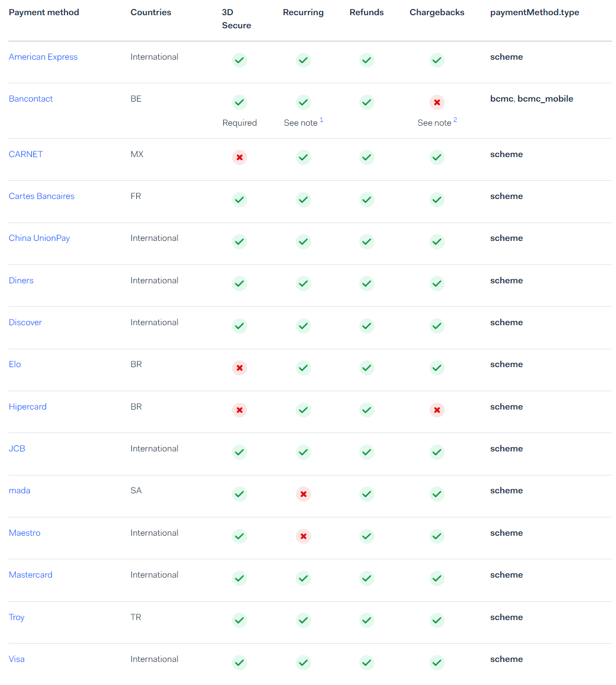The height and width of the screenshot is (685, 616).
Task: Open the JCB payment method link
Action: point(17,449)
